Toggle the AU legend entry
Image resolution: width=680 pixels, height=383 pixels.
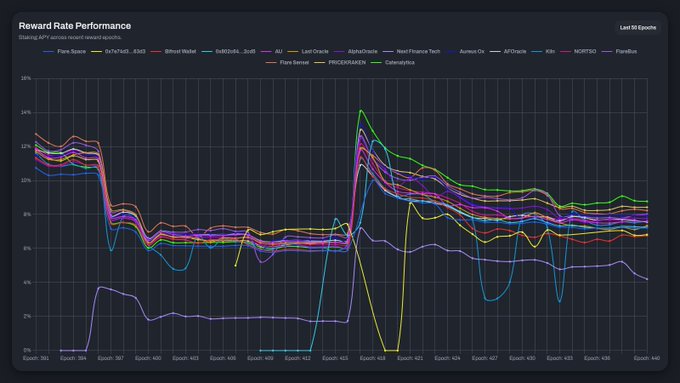pyautogui.click(x=272, y=51)
